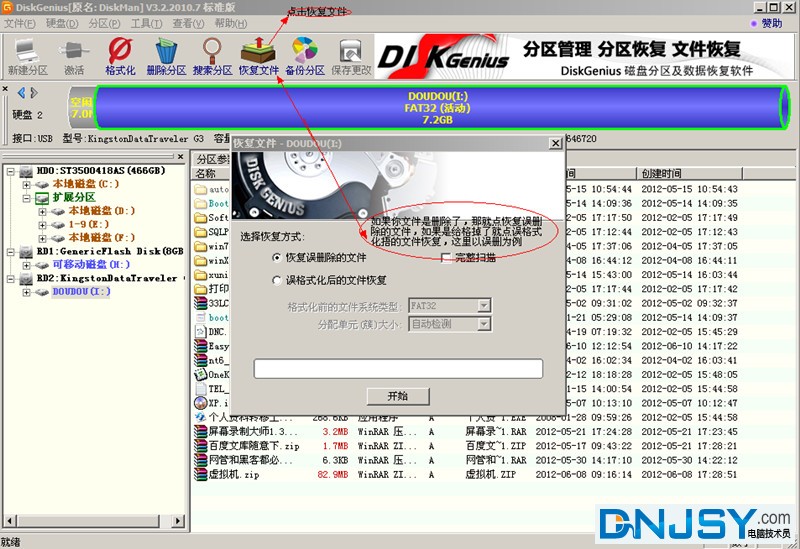
Task: Click the 搜索分区 magnifier icon
Action: [212, 57]
